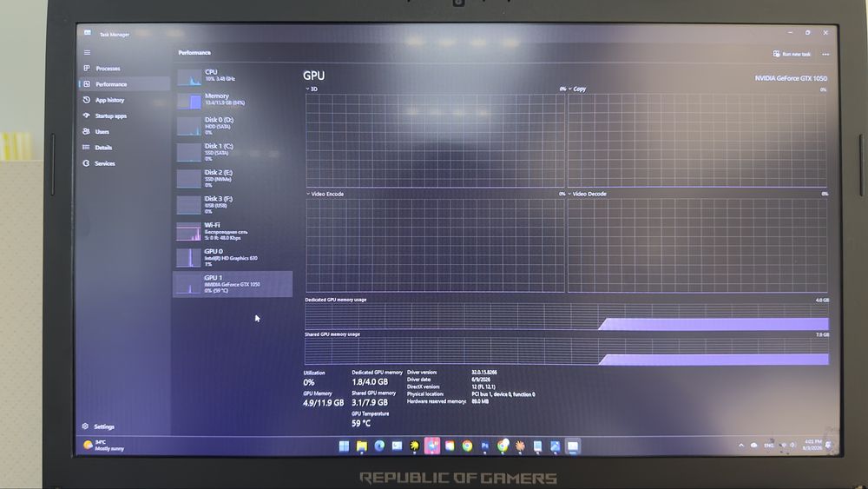Select GPU 0 Intel HD Graphics 630
The image size is (868, 489).
[x=233, y=257]
